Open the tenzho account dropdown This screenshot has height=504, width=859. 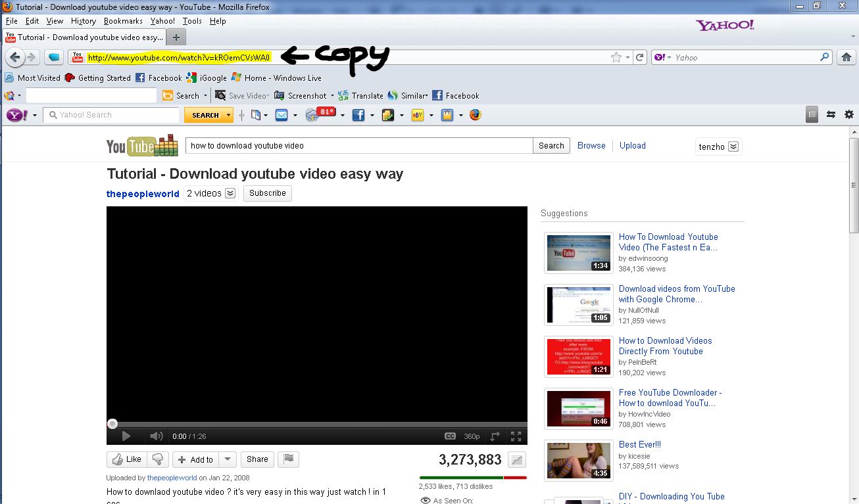click(x=733, y=147)
